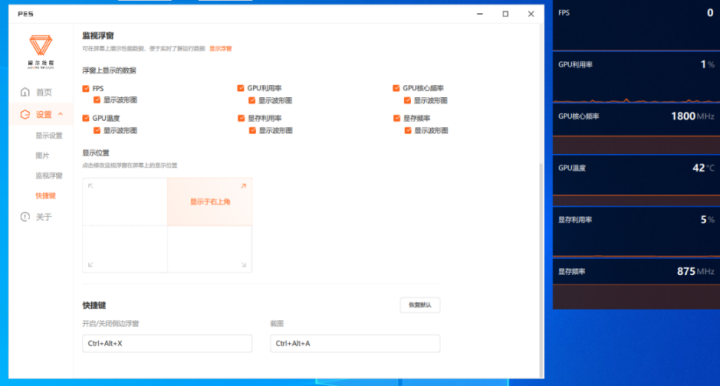The image size is (720, 386).
Task: Click the orange show-overlay link
Action: pos(220,49)
